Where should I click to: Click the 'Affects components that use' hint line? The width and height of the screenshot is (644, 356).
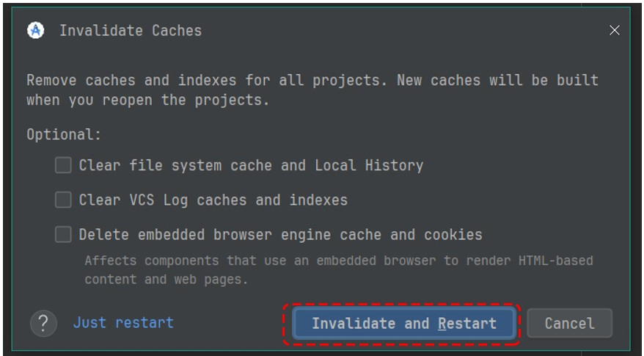point(339,261)
